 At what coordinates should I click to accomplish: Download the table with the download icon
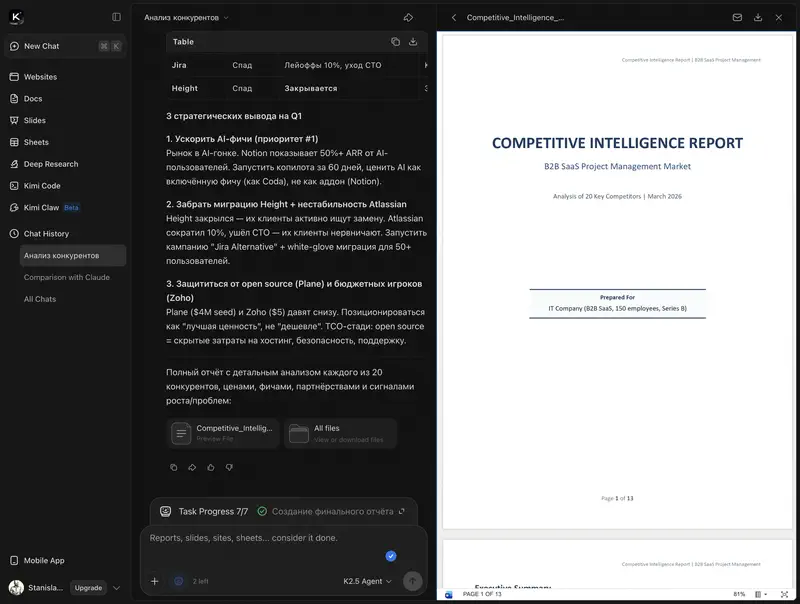click(x=414, y=42)
